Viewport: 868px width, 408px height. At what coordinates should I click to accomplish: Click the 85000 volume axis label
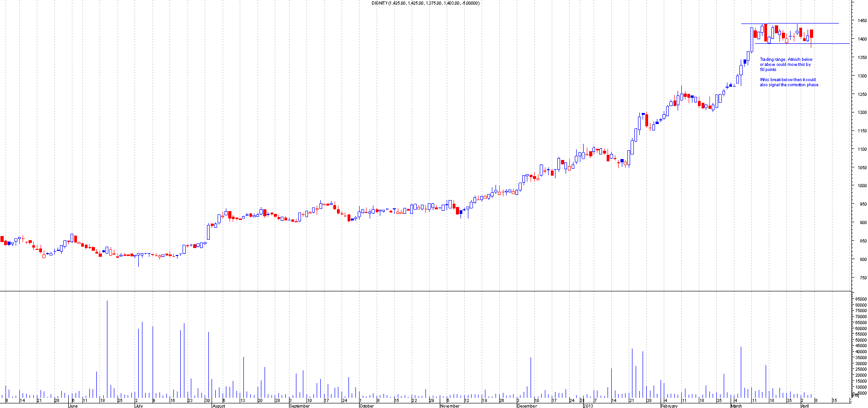[x=861, y=299]
